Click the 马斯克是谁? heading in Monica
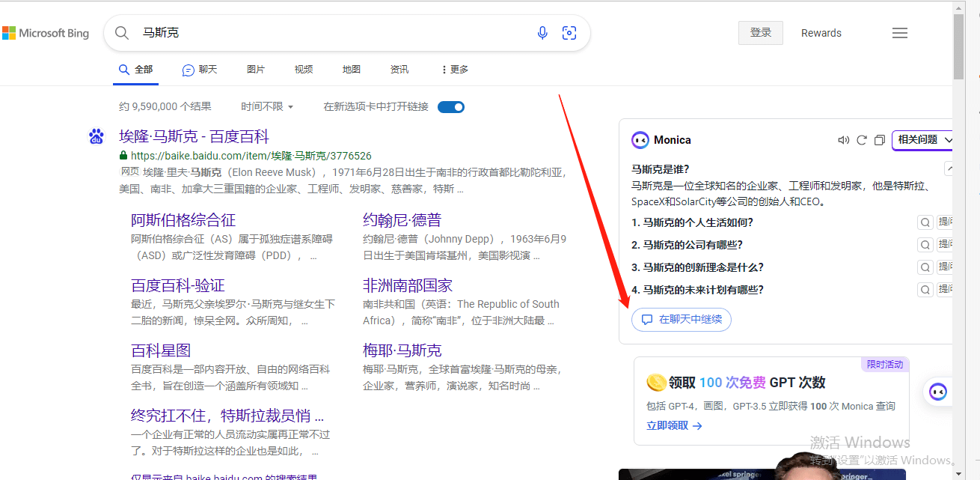 click(x=661, y=169)
